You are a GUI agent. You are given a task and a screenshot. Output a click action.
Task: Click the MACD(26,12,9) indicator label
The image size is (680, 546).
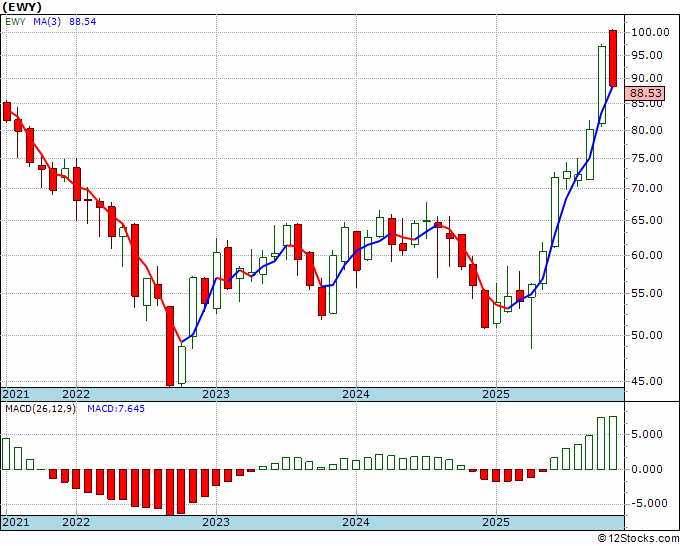point(40,409)
